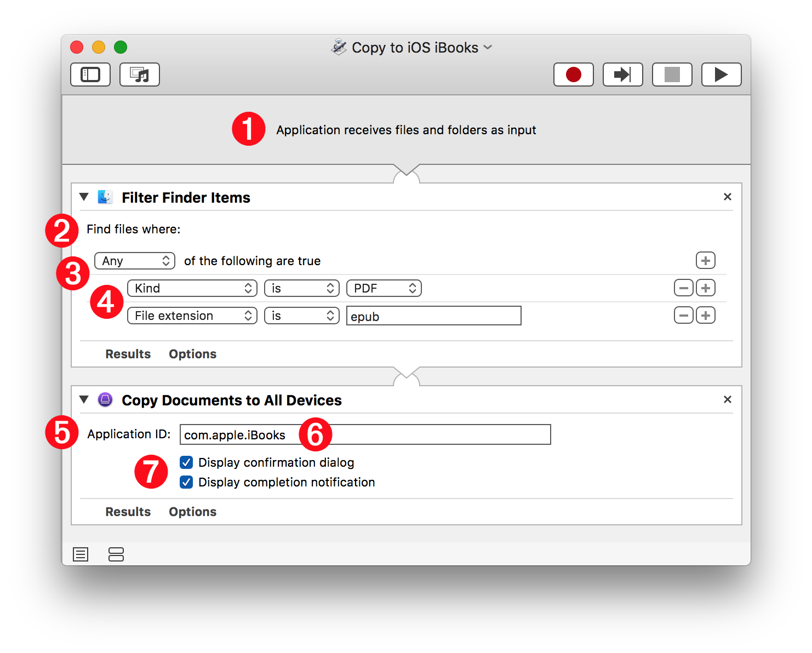Add criterion after the Kind row
Viewport: 812px width, 653px height.
coord(706,288)
